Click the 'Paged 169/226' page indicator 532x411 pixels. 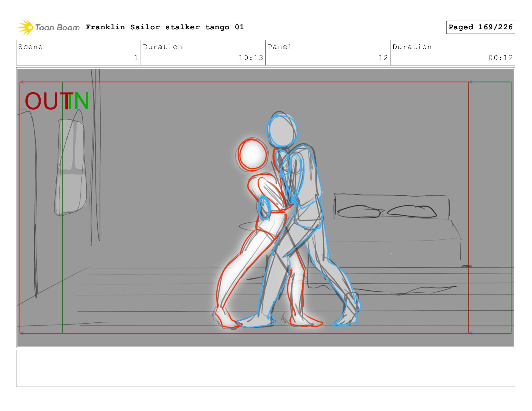click(480, 27)
